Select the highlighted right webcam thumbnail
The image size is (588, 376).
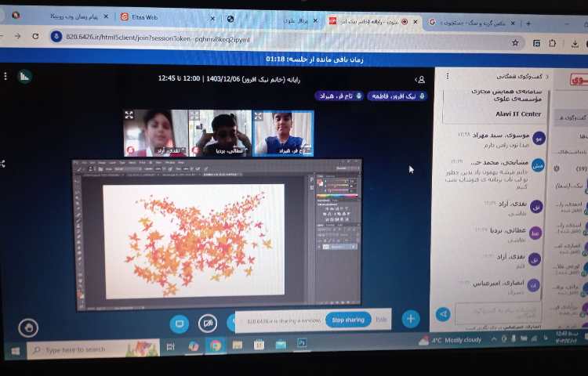pos(283,133)
